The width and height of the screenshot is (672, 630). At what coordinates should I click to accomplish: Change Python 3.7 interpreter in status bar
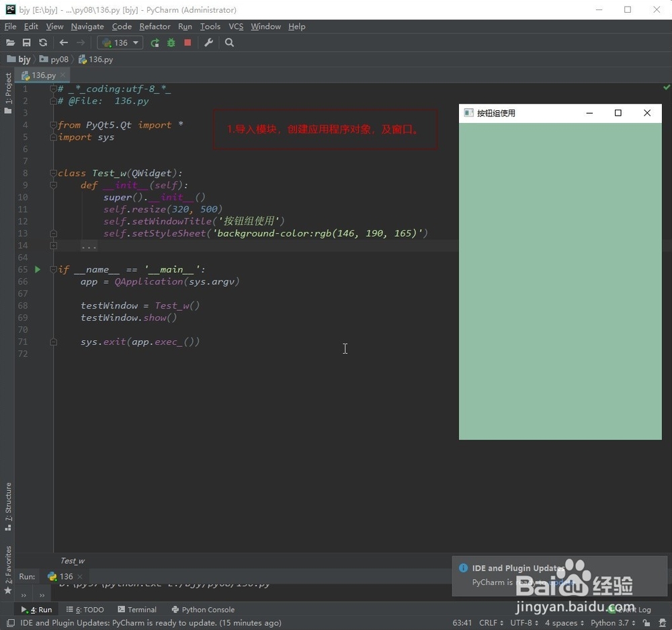[613, 623]
